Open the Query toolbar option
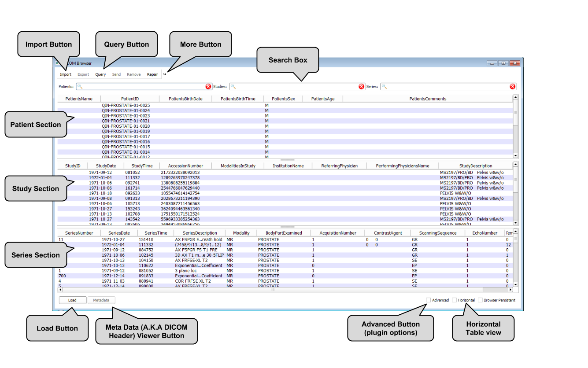The height and width of the screenshot is (368, 588). [x=100, y=74]
